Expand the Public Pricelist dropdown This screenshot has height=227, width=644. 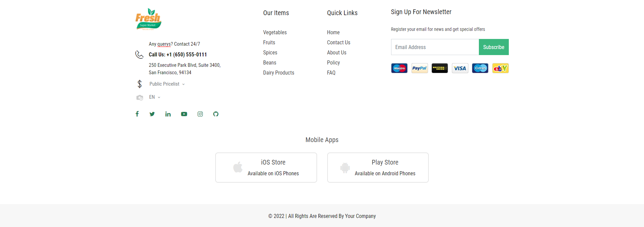tap(167, 84)
